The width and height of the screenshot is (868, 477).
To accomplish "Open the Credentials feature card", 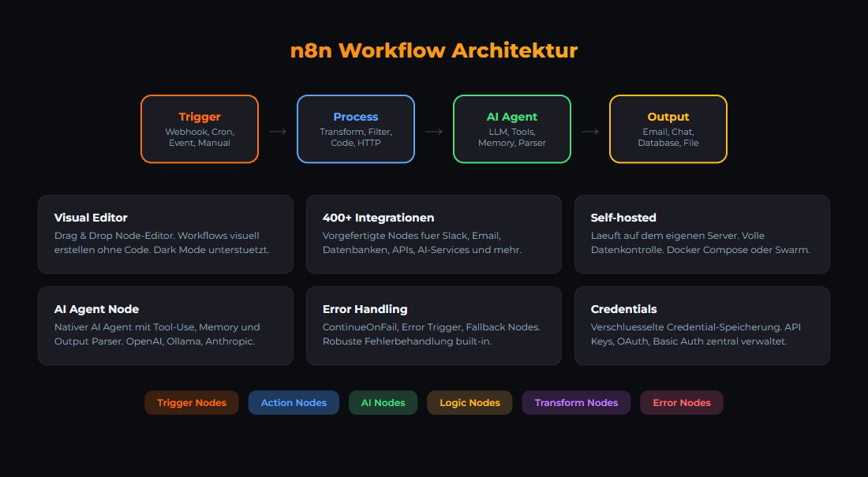I will [702, 326].
